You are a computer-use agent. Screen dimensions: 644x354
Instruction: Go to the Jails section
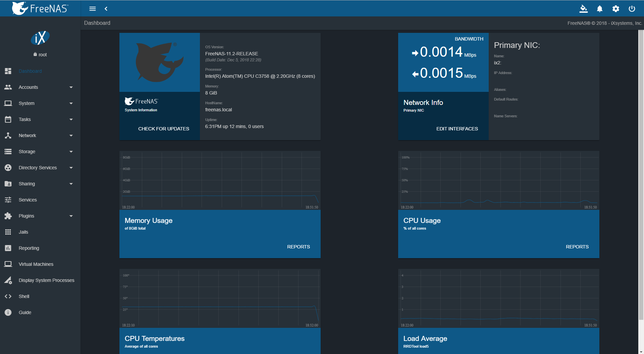pyautogui.click(x=40, y=232)
